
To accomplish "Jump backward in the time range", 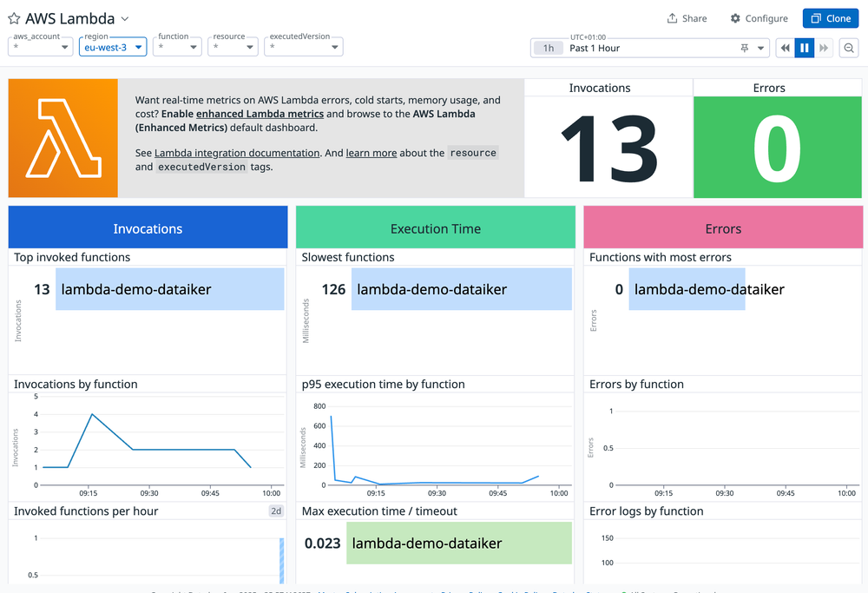I will pyautogui.click(x=784, y=48).
